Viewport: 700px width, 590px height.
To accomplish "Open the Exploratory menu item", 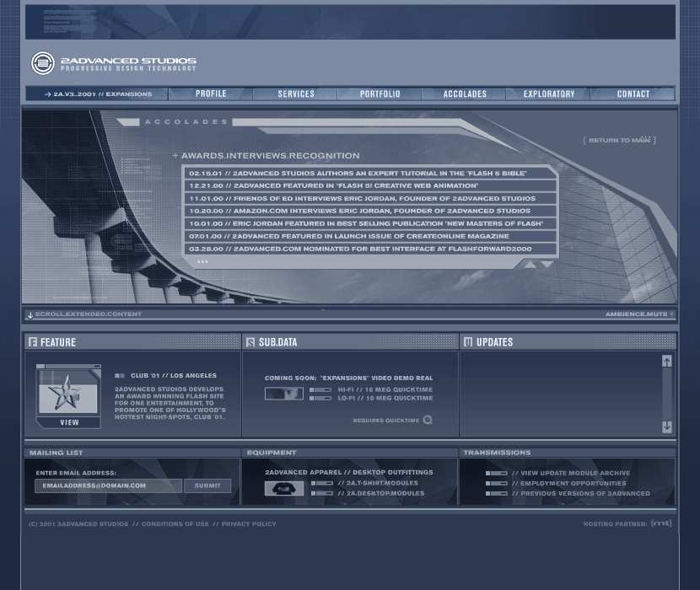I will coord(549,94).
